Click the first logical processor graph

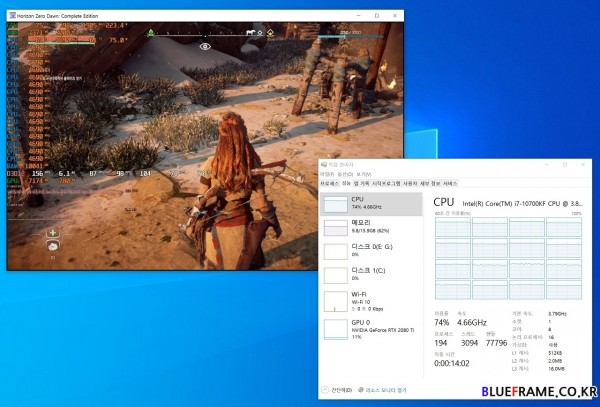tap(453, 227)
